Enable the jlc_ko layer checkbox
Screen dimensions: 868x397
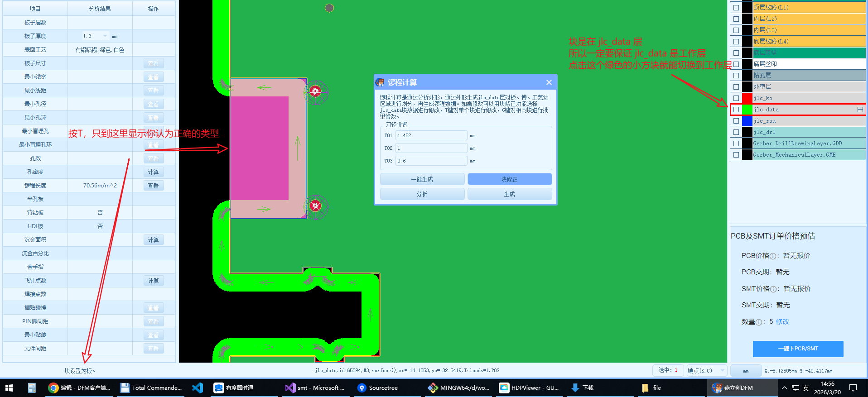[736, 98]
